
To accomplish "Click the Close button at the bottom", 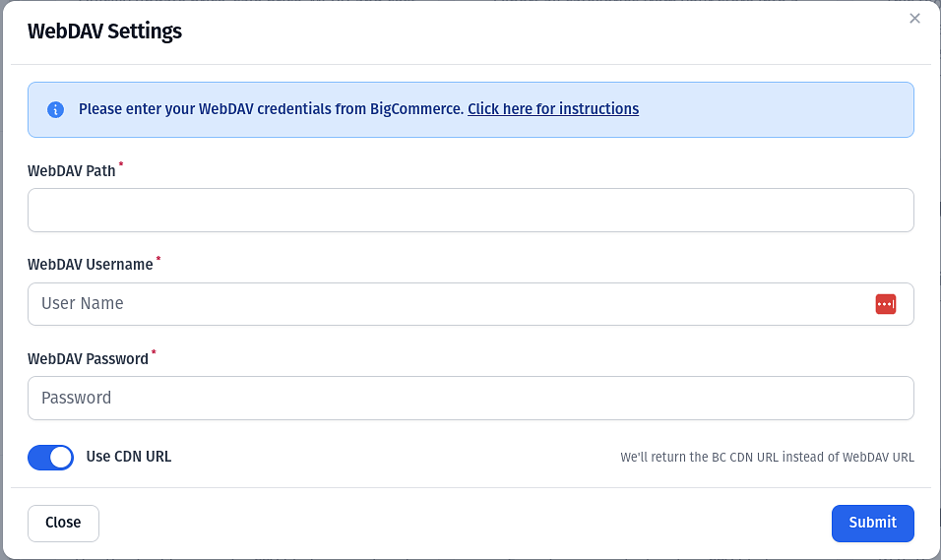I will click(63, 524).
